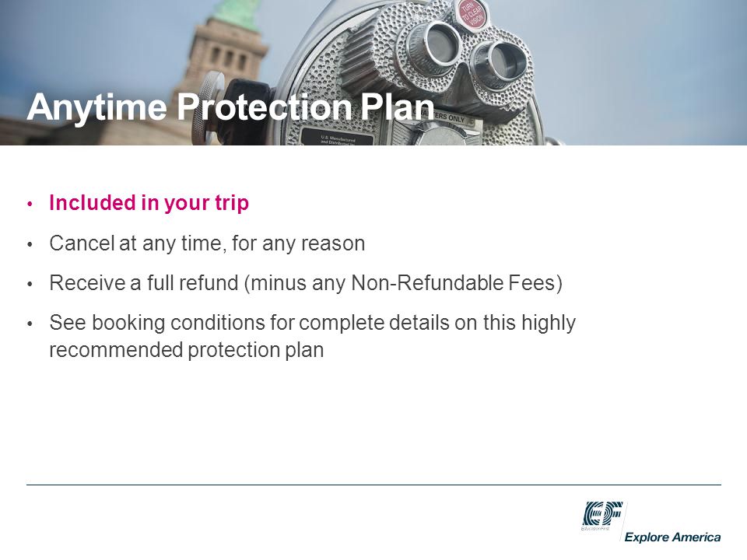Click the red 'Turn to clear vision' knob
The height and width of the screenshot is (560, 747).
coord(472,14)
